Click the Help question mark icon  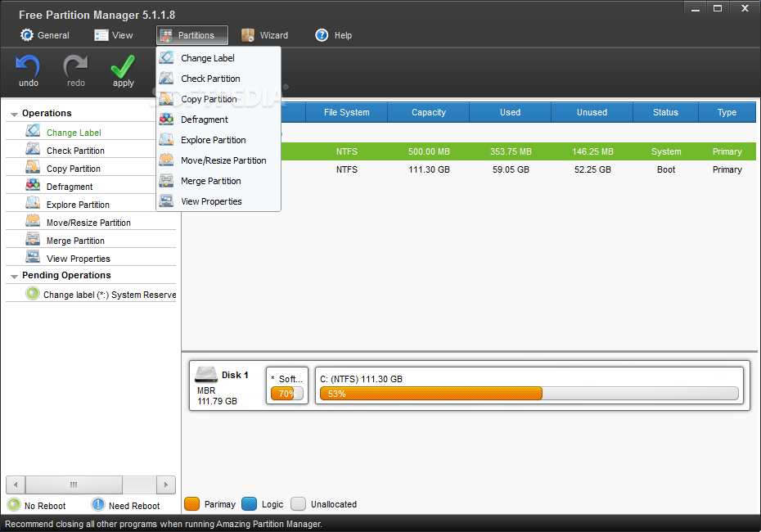coord(322,35)
